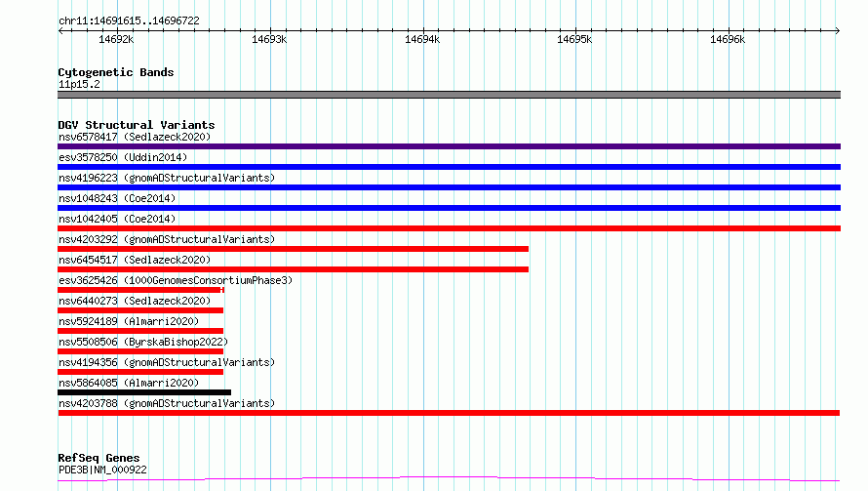Click the blue nsv4196223 variant bar
The width and height of the screenshot is (868, 491).
pos(449,187)
